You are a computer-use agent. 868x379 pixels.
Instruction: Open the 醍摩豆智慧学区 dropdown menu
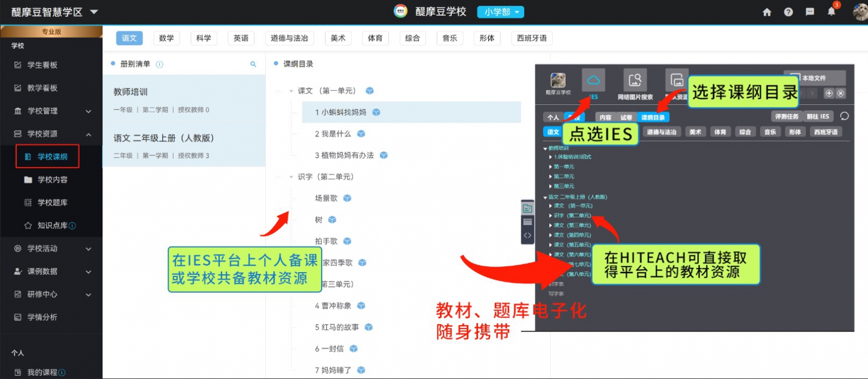click(x=94, y=12)
